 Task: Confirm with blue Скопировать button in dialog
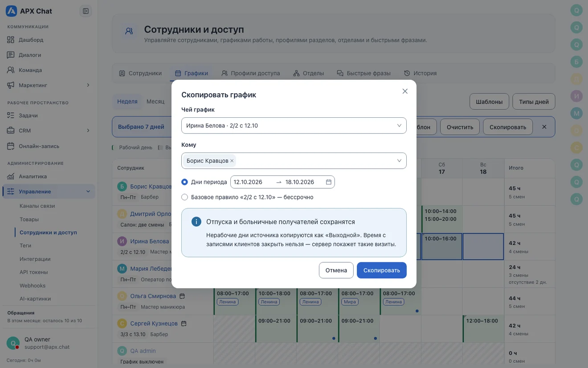pos(382,270)
